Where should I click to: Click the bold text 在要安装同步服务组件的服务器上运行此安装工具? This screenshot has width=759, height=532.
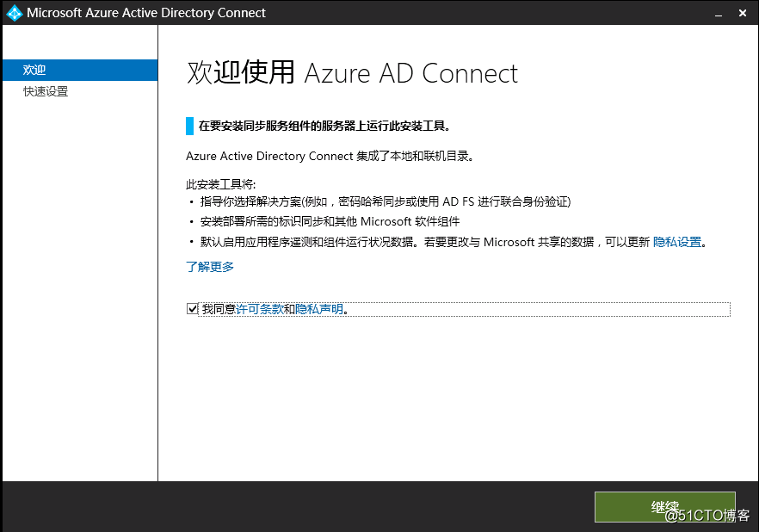pyautogui.click(x=324, y=127)
